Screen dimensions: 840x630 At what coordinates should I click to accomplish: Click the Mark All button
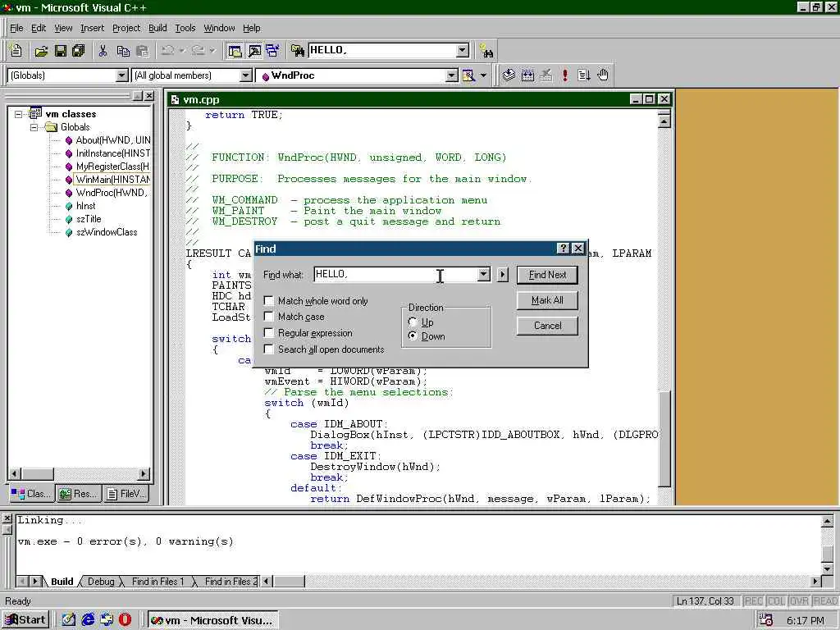[547, 300]
